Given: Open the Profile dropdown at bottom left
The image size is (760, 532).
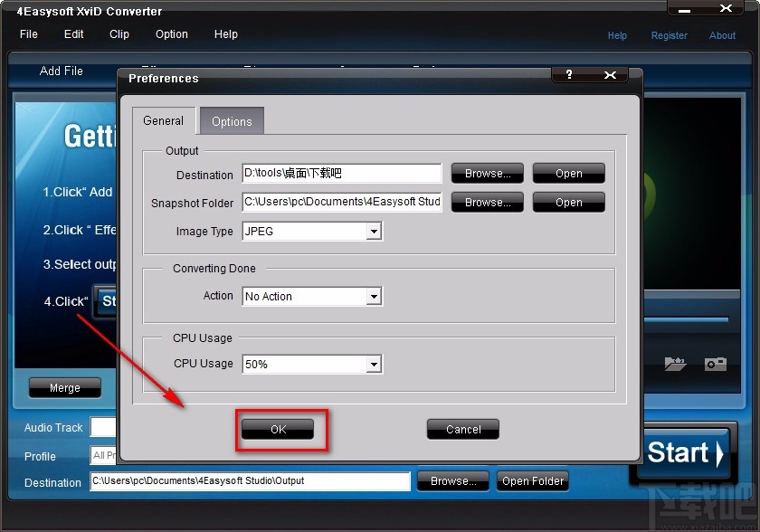Looking at the screenshot, I should [x=103, y=456].
